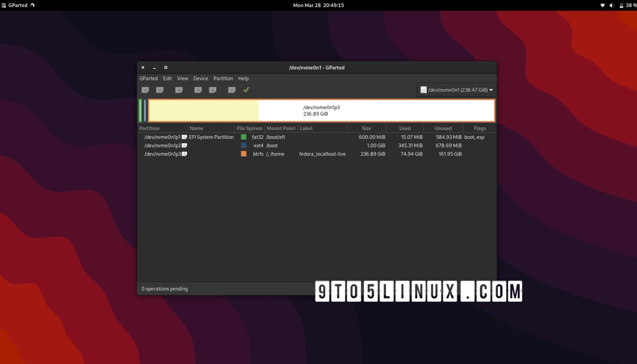Screen dimensions: 637x364
Task: Click the orange btrfs filesystem color swatch
Action: (x=243, y=154)
